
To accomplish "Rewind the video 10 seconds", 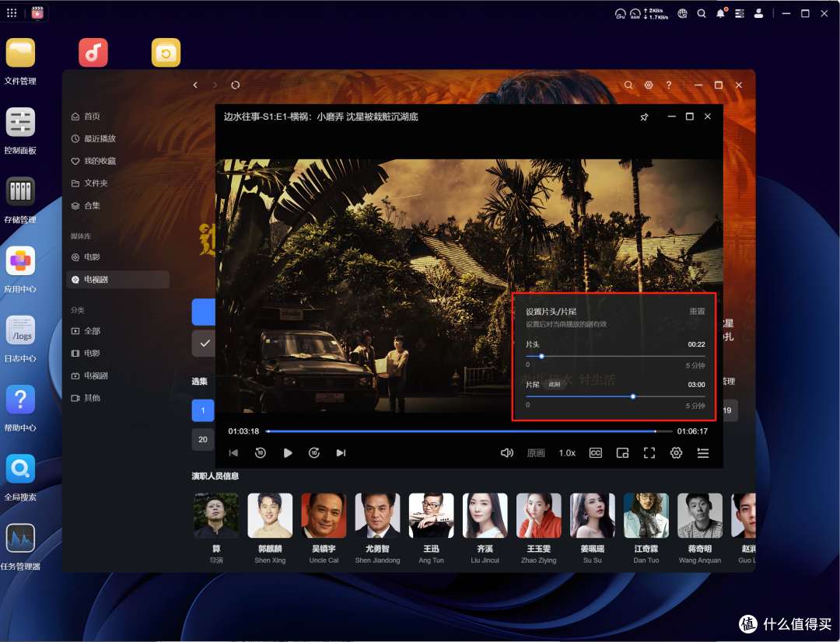I will tap(261, 453).
